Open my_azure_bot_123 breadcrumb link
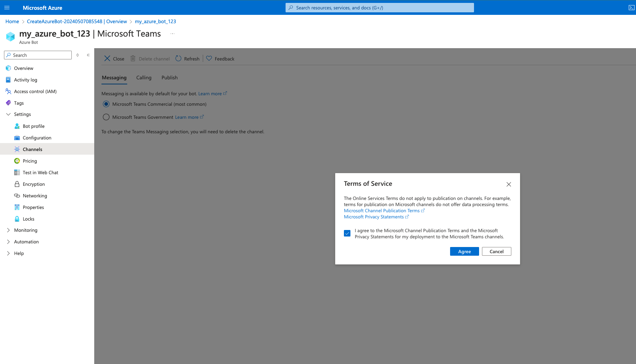636x364 pixels. pos(155,21)
